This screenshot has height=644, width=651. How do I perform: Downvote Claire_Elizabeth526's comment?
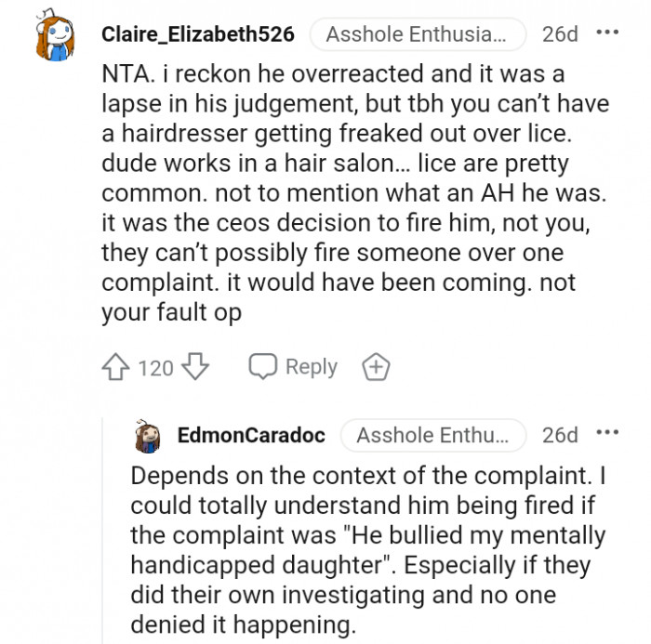point(193,367)
